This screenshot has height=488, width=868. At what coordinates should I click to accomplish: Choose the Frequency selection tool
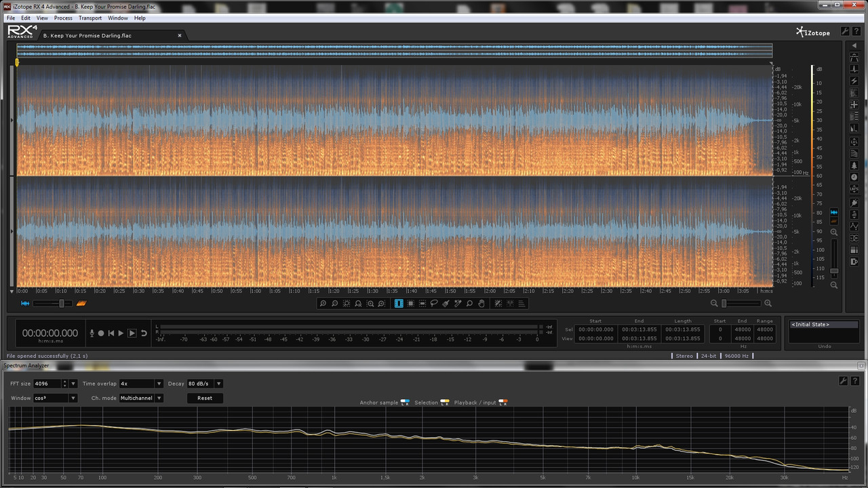(x=422, y=304)
